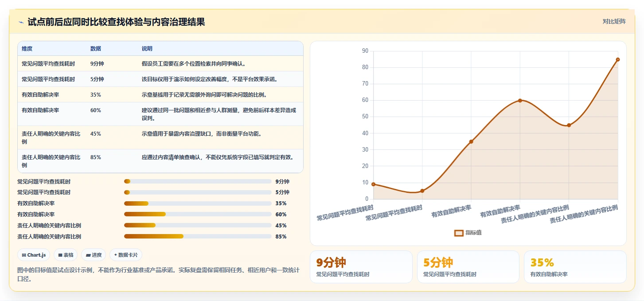Click table cell 9分钟 in 数据 column
This screenshot has height=301, width=644.
[97, 64]
